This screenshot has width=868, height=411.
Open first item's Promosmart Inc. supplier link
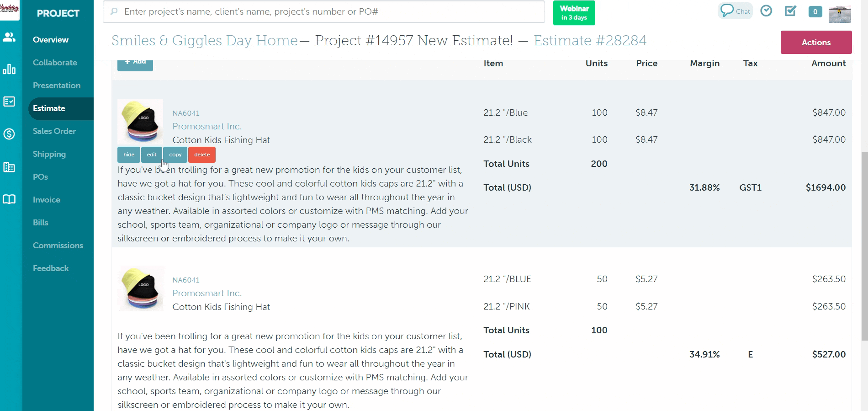[x=207, y=126]
